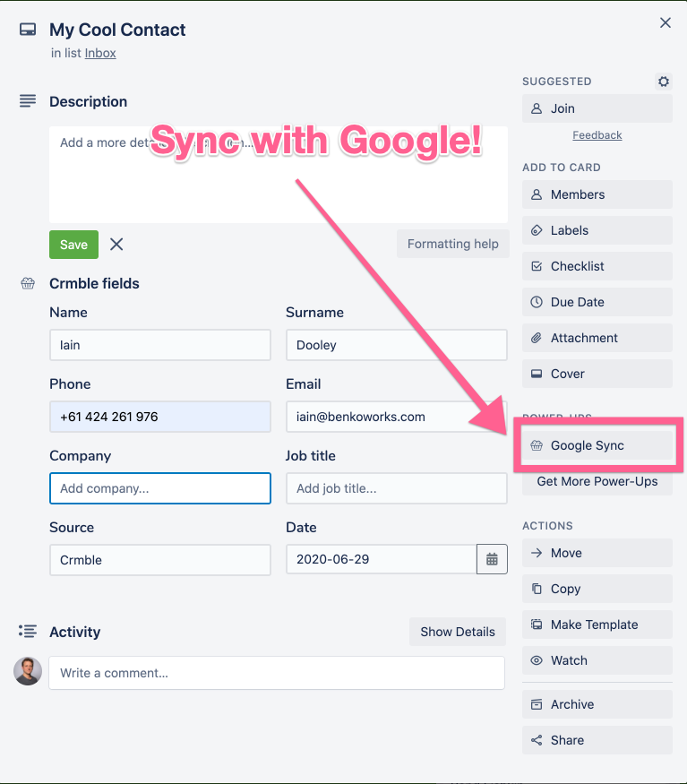The width and height of the screenshot is (687, 784).
Task: Launch Google Sync power-up
Action: [597, 445]
